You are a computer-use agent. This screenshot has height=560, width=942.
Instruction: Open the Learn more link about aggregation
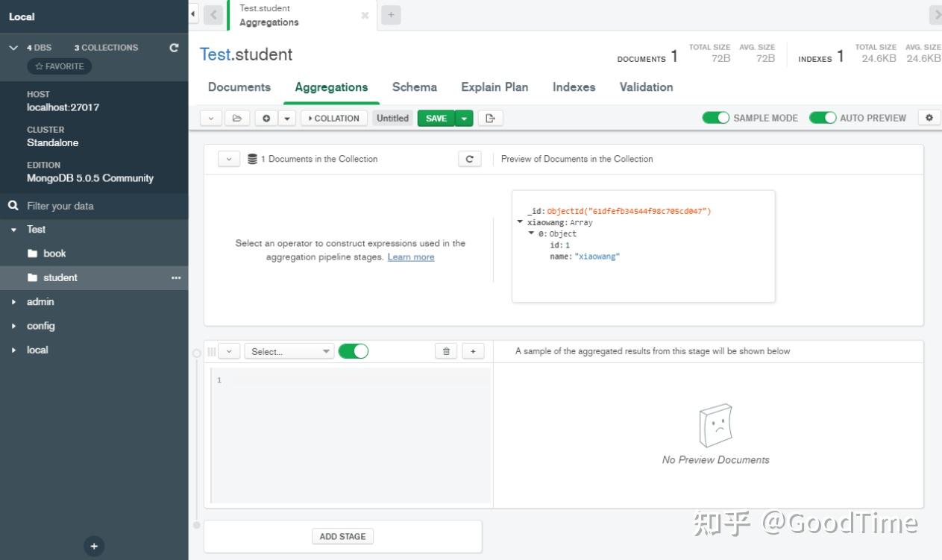[x=411, y=257]
